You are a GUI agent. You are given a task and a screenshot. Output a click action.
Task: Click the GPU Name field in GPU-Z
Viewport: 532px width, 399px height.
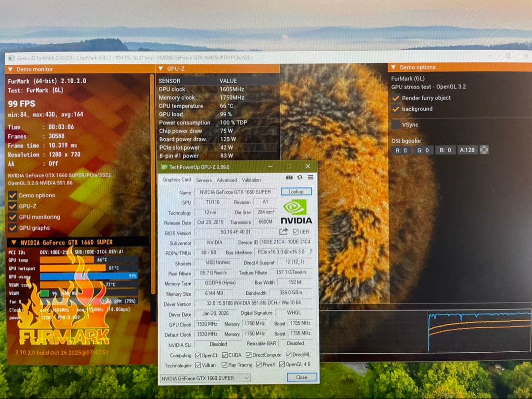(235, 192)
